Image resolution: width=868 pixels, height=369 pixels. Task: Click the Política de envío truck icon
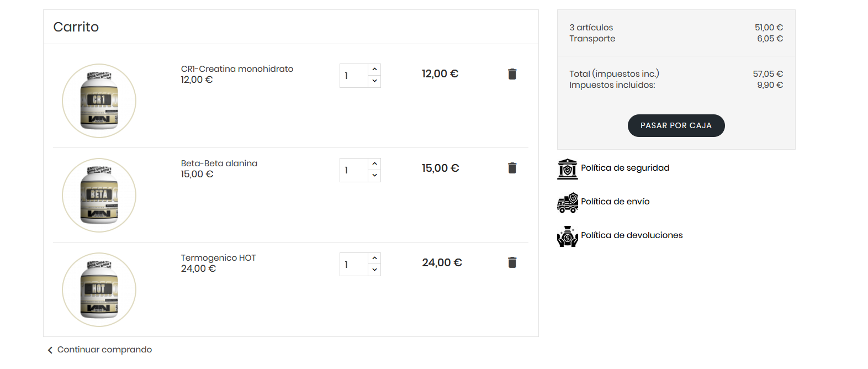[567, 203]
